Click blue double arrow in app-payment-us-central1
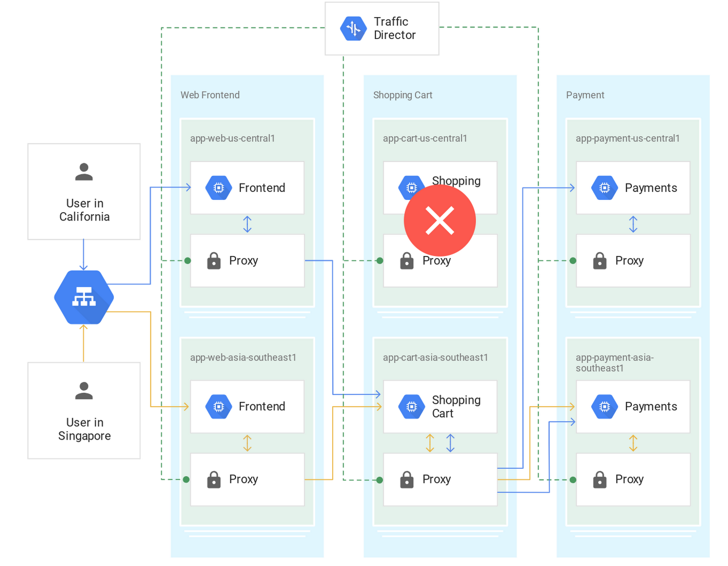728x566 pixels. click(633, 224)
